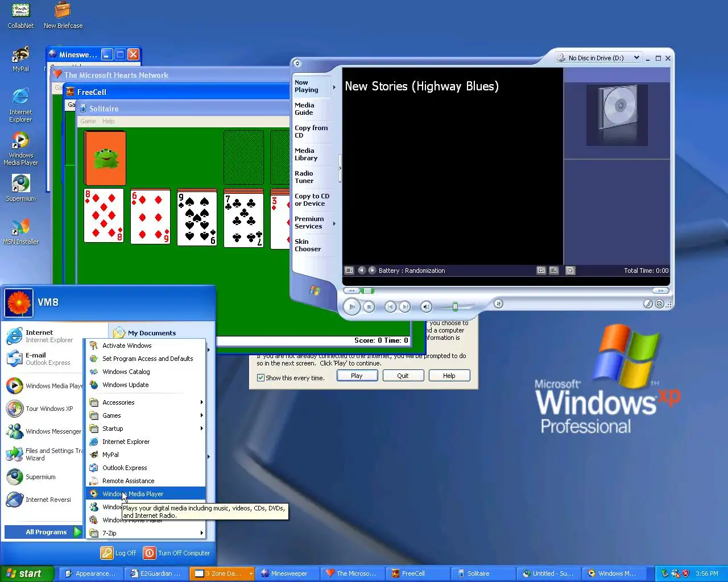728x582 pixels.
Task: Select previous visualization arrow
Action: [x=362, y=271]
